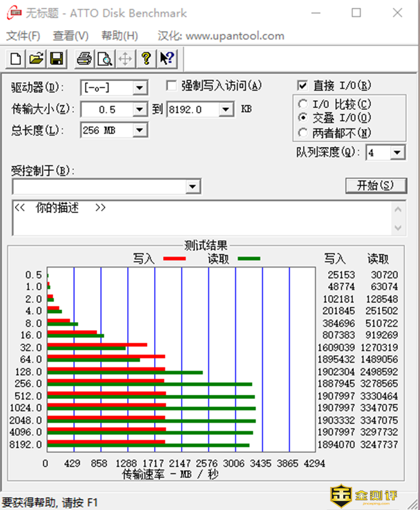The image size is (420, 510).
Task: Click the Open folder toolbar icon
Action: (x=36, y=59)
